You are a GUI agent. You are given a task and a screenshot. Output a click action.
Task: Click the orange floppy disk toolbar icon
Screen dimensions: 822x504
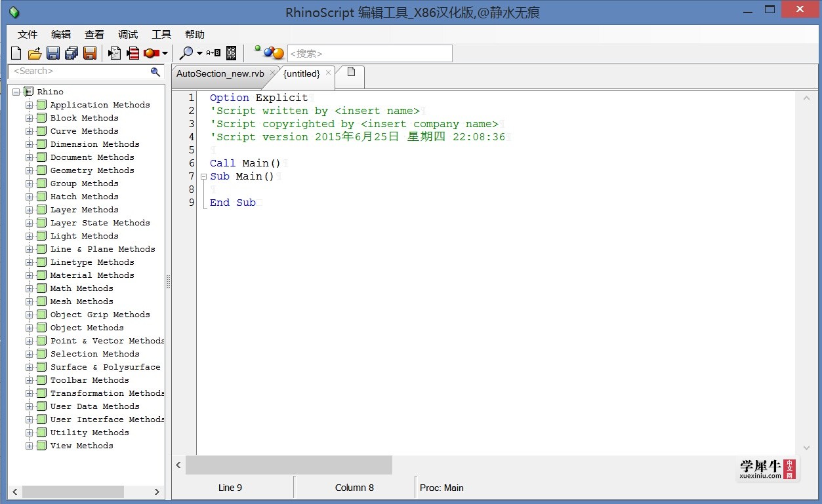[x=90, y=53]
